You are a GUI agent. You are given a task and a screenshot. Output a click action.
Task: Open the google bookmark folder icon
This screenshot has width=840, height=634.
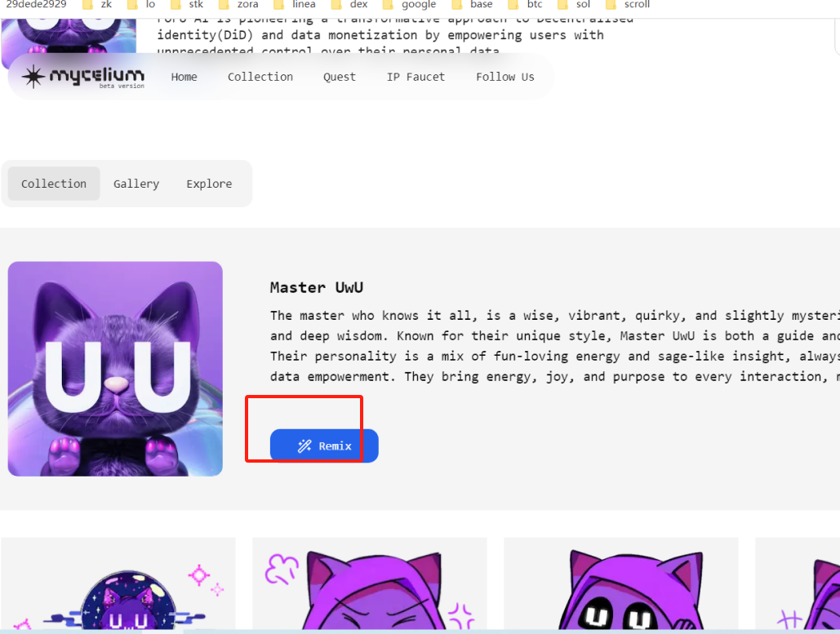tap(389, 4)
